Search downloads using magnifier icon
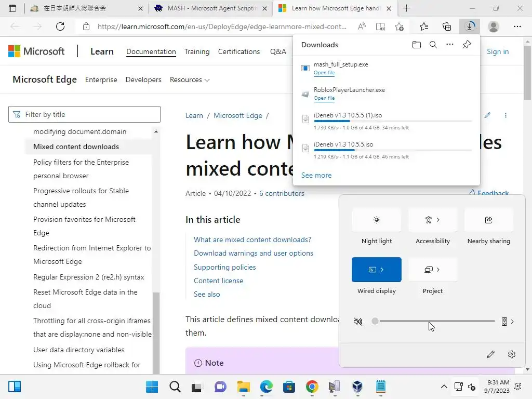The height and width of the screenshot is (399, 532). (433, 45)
